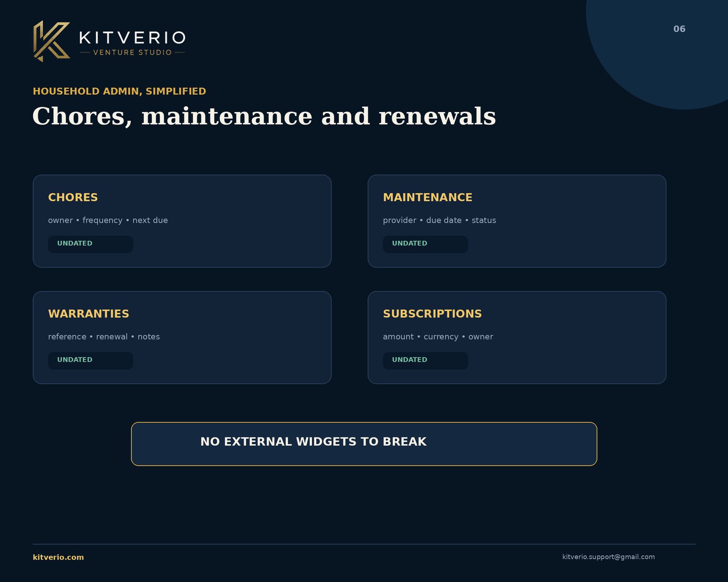Click the UNDATED badge in the Maintenance card
The image size is (728, 582).
click(425, 244)
